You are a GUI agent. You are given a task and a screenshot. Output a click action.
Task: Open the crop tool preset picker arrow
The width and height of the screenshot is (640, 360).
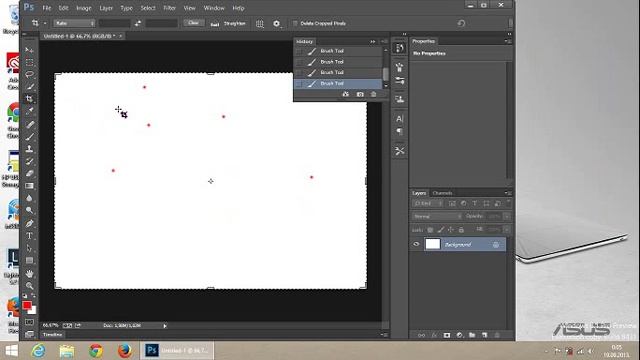tap(45, 23)
